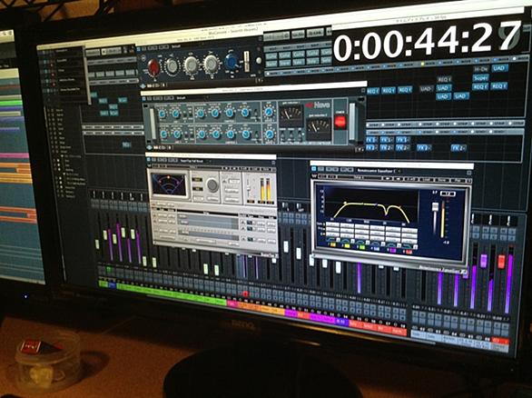This screenshot has height=398, width=532.
Task: Toggle the blue bypass icon in the reverb plugin header
Action: [149, 161]
